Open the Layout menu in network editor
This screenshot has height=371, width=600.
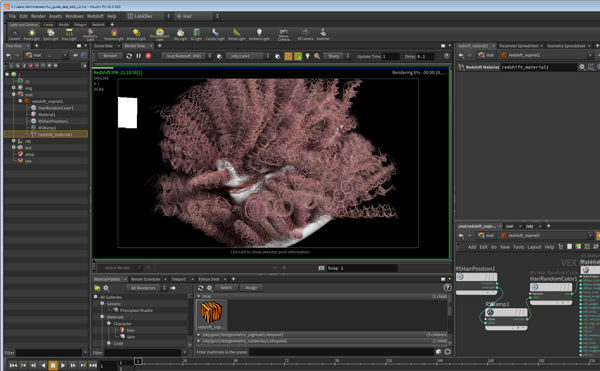tap(534, 247)
